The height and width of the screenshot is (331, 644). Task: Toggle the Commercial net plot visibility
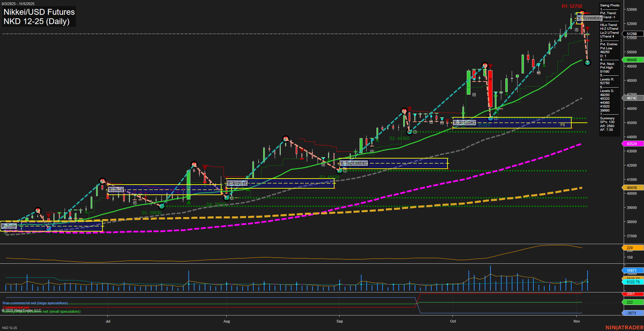click(16, 308)
